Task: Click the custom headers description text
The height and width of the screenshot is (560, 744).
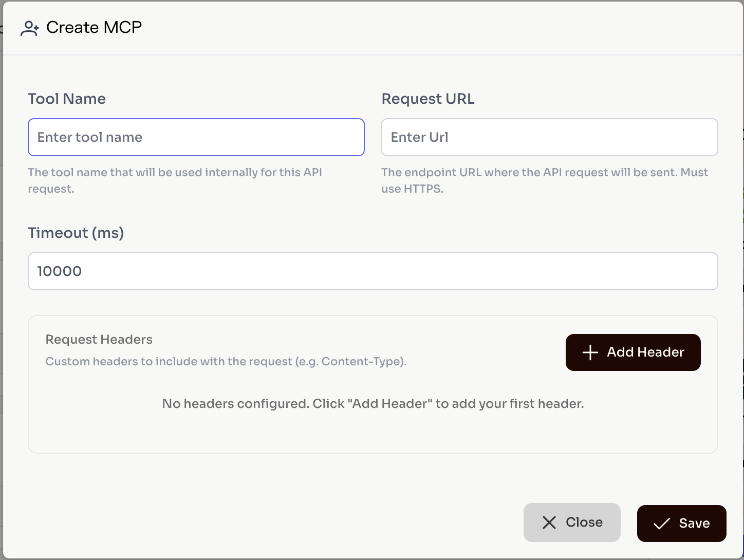Action: click(x=226, y=361)
